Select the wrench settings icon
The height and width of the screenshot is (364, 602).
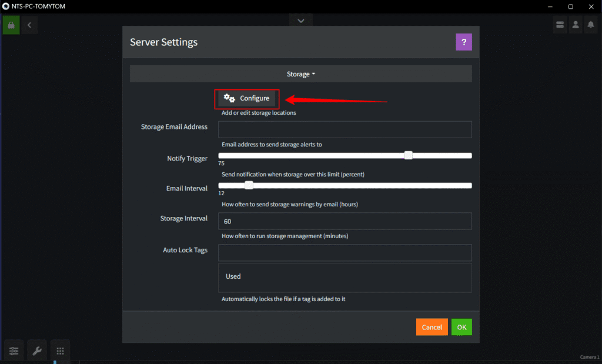coord(36,350)
